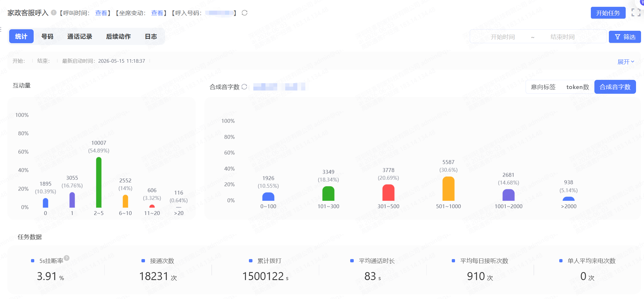Image resolution: width=644 pixels, height=299 pixels.
Task: Refresh the header using the reload icon
Action: pyautogui.click(x=244, y=13)
